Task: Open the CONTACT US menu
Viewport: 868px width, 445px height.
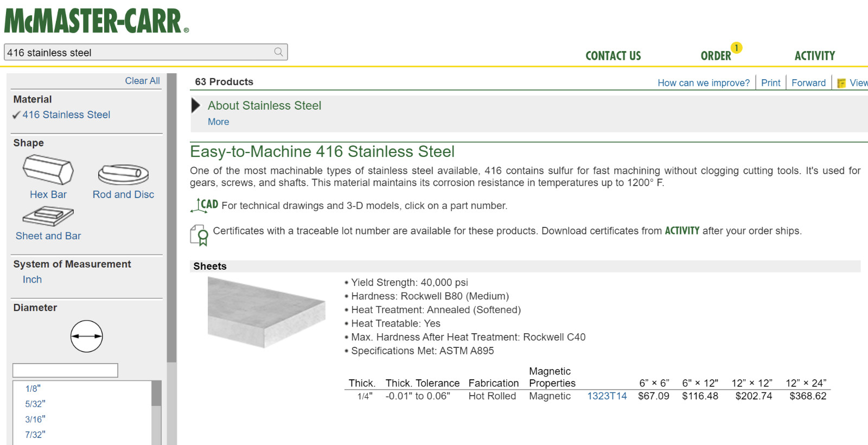Action: pos(613,56)
